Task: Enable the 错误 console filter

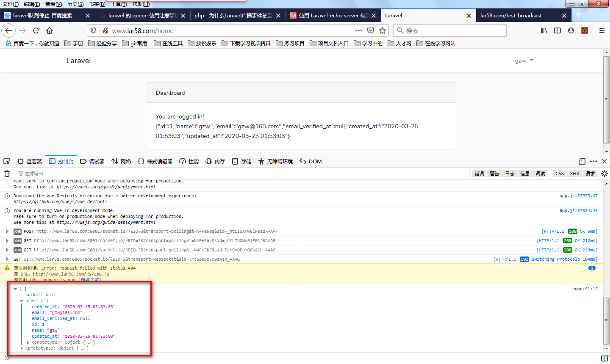Action: click(x=479, y=173)
